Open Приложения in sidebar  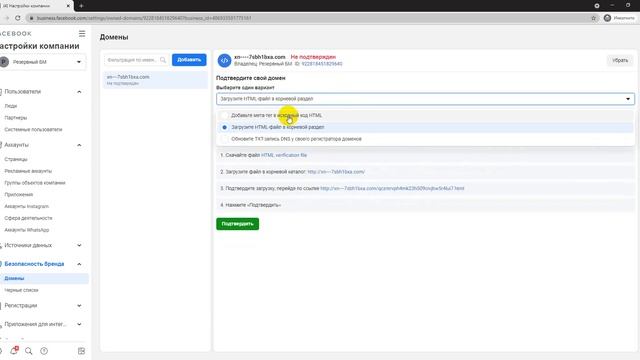pyautogui.click(x=19, y=195)
